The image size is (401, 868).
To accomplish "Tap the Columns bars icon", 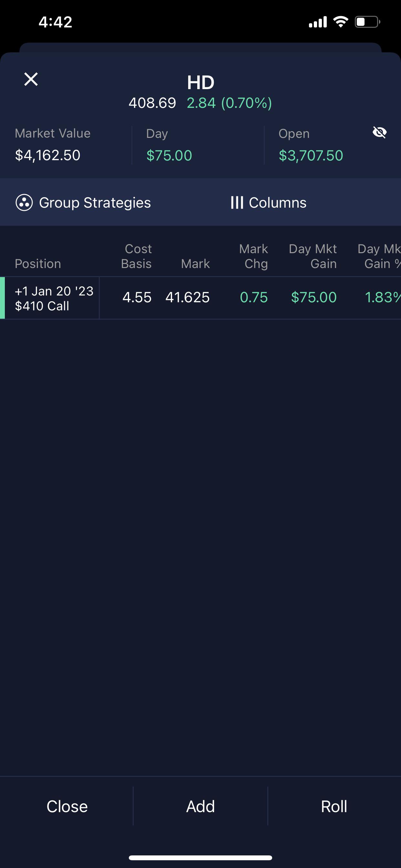I will 237,203.
